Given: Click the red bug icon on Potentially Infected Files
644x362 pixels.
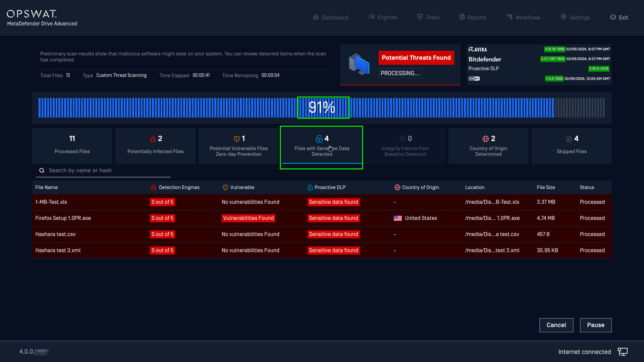Looking at the screenshot, I should [153, 139].
